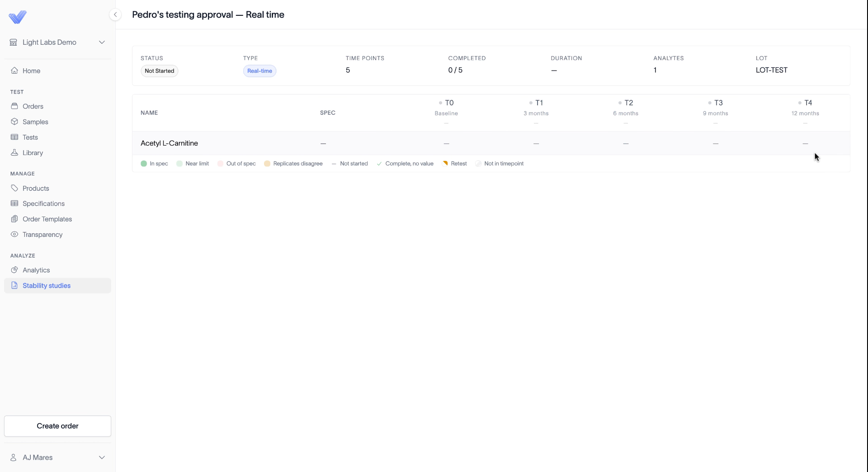Click the green In spec legend swatch
The width and height of the screenshot is (868, 472).
pyautogui.click(x=144, y=164)
